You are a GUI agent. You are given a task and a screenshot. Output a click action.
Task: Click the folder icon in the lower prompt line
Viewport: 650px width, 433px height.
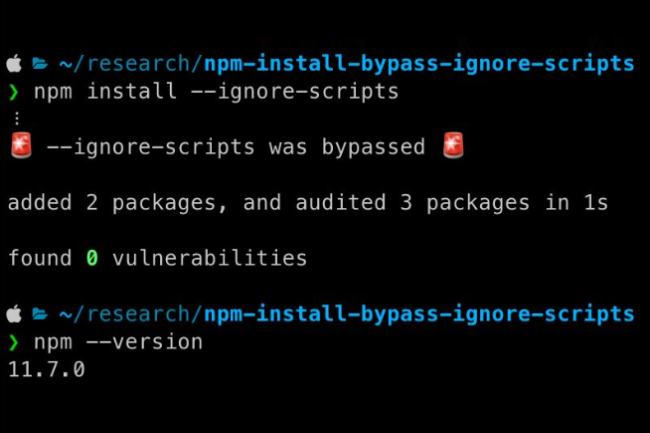point(40,314)
